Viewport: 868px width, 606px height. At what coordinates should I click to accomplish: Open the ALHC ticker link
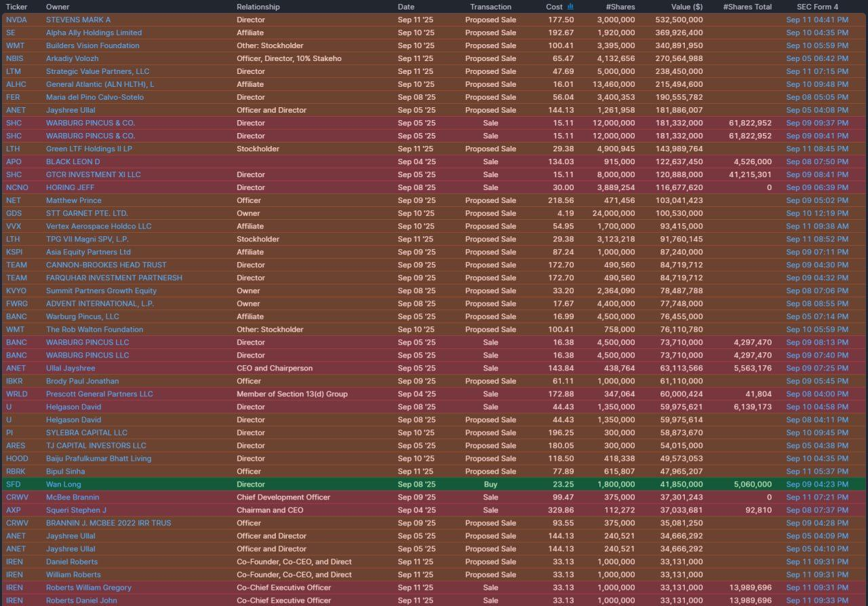[x=16, y=84]
